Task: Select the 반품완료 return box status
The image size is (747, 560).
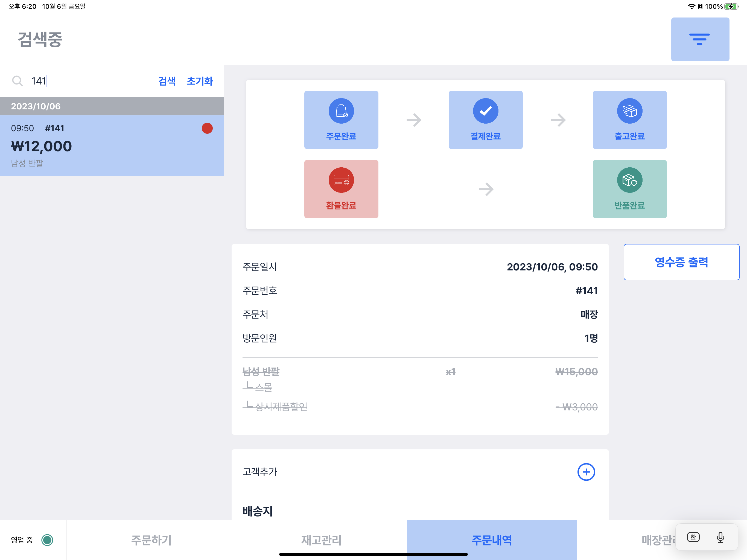Action: (x=629, y=189)
